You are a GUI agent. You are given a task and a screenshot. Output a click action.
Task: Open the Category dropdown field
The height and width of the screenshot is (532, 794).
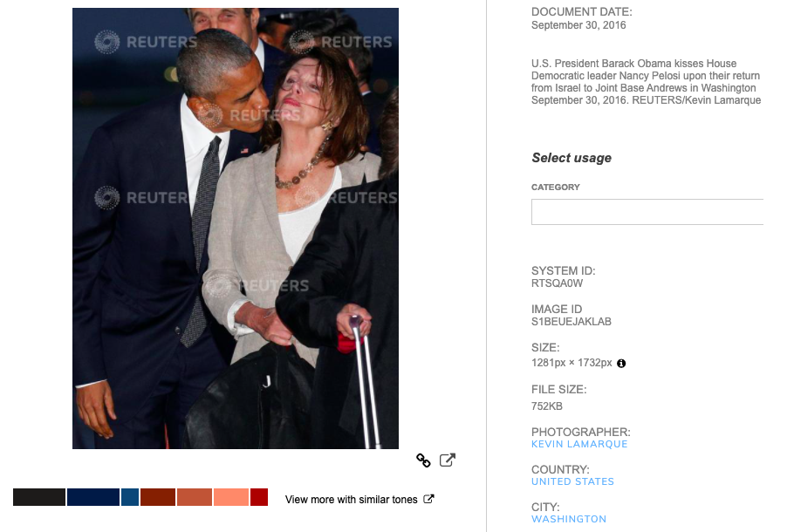click(x=647, y=212)
